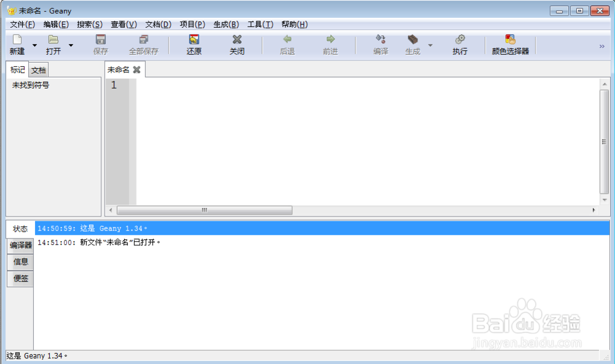Click the 编译 compile icon
The height and width of the screenshot is (364, 615).
(381, 39)
